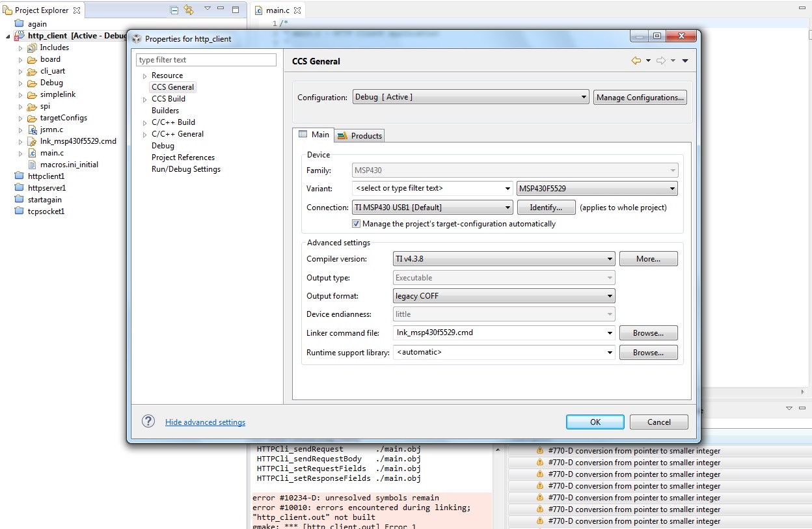Select the tcpsocket1 project folder icon
The image size is (812, 529).
click(x=19, y=211)
